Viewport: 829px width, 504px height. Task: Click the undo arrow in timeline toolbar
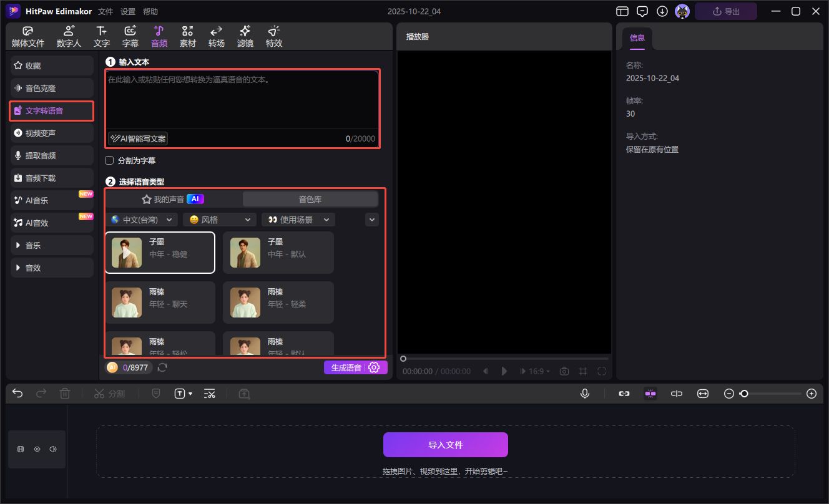[17, 394]
